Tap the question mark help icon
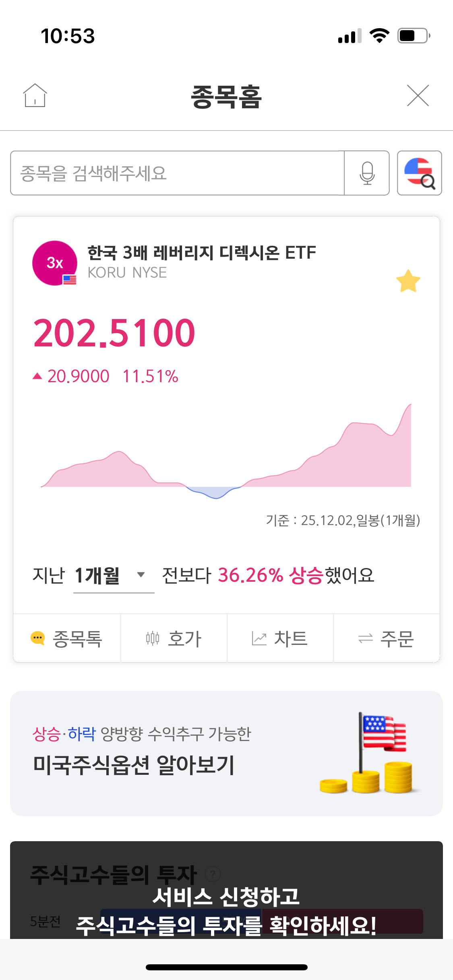 coord(213,874)
